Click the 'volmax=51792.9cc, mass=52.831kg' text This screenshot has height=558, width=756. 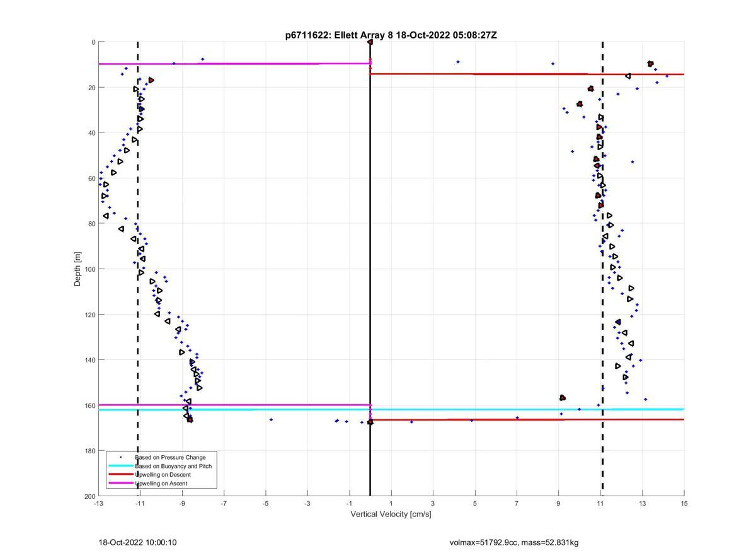point(514,542)
